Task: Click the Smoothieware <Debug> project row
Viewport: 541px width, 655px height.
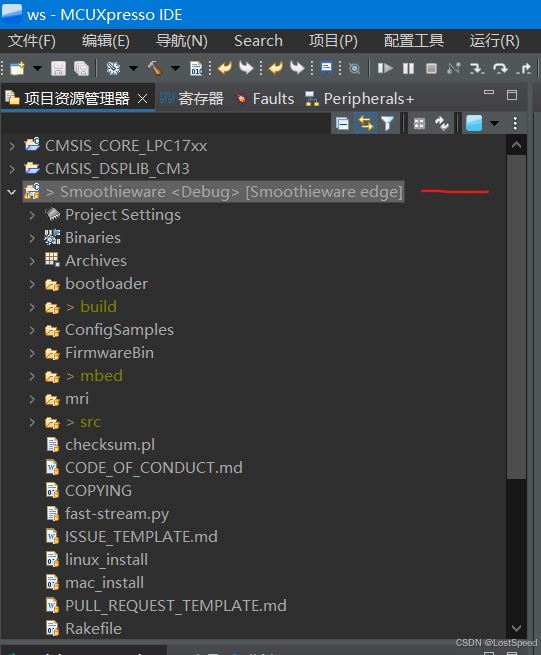Action: pyautogui.click(x=213, y=192)
